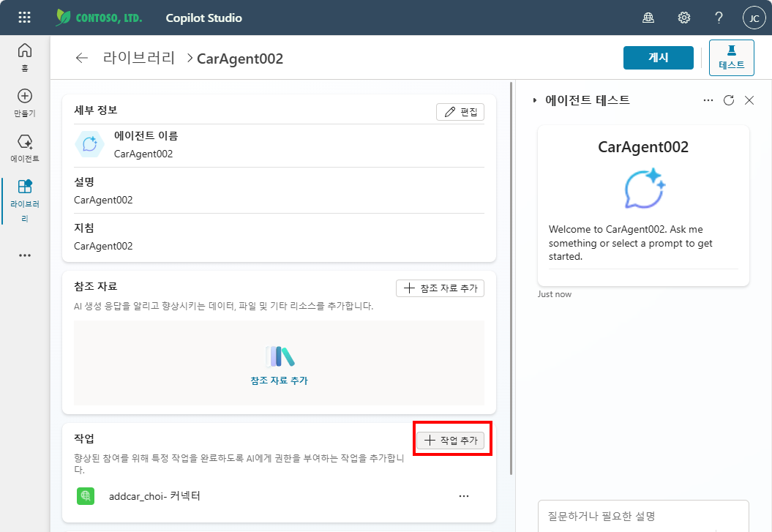Go to 홈 in sidebar
This screenshot has width=772, height=532.
click(x=25, y=57)
